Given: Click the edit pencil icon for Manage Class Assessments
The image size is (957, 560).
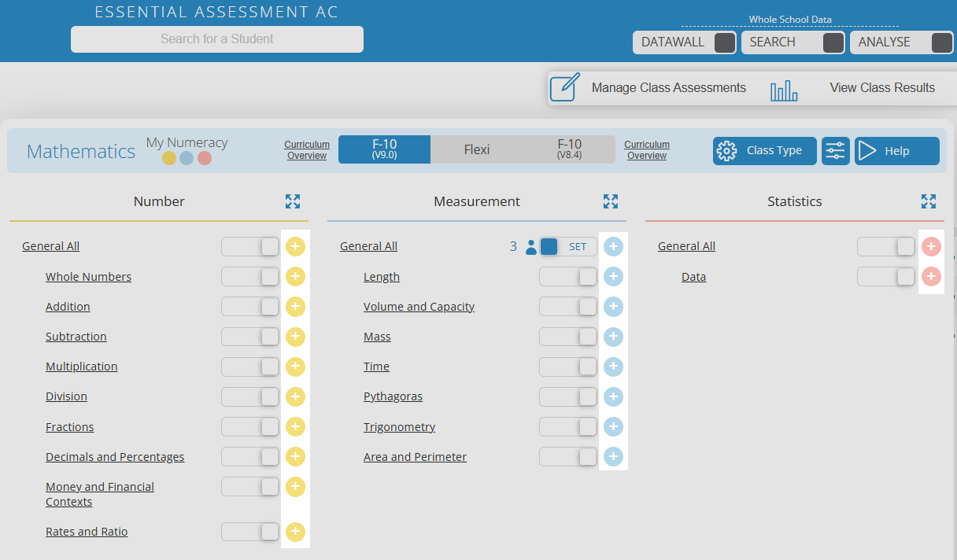Looking at the screenshot, I should [565, 87].
